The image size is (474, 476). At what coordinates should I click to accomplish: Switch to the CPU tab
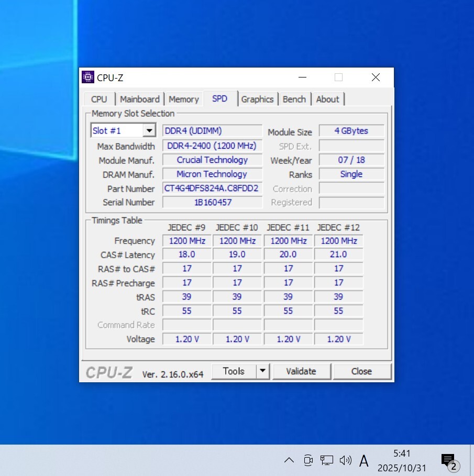pos(99,99)
